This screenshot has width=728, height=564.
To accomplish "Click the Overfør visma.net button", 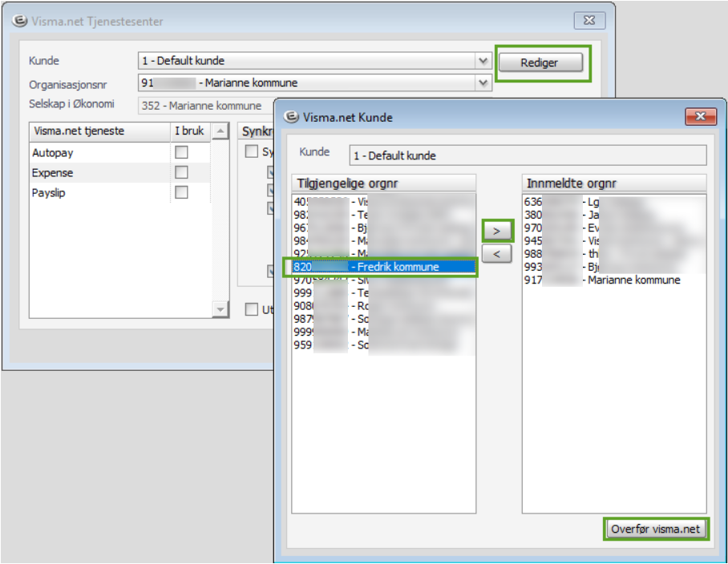I will [656, 530].
